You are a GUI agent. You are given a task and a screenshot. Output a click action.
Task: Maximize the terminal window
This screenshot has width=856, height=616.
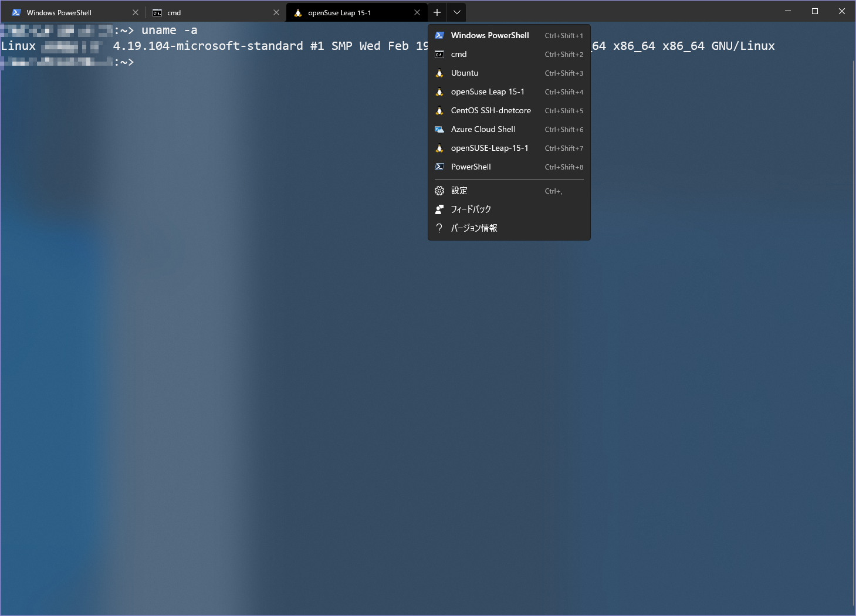815,11
